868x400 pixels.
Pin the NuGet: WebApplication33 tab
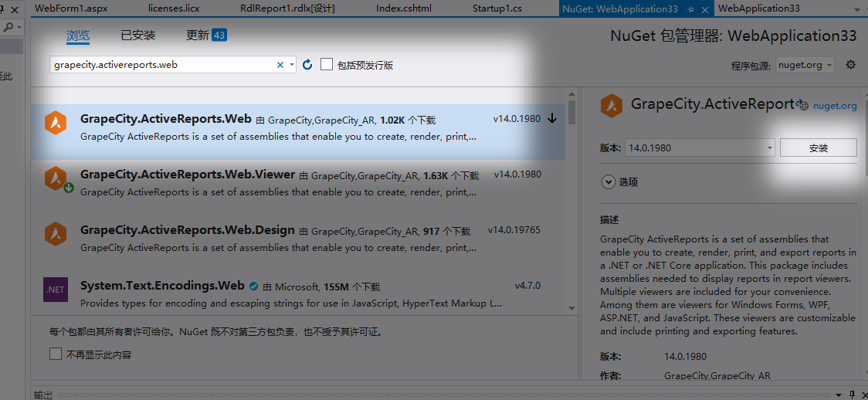coord(690,9)
